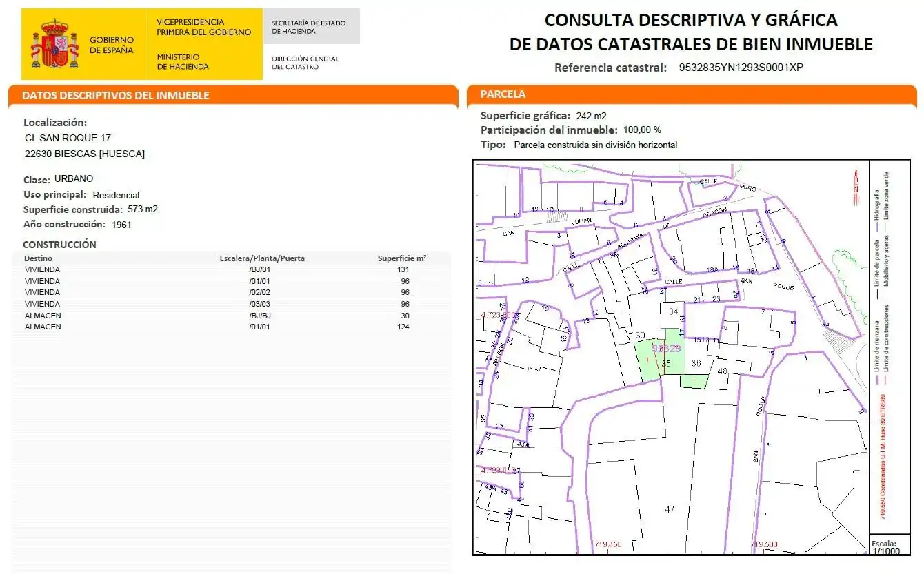924x574 pixels.
Task: Select built area value '573 m2'
Action: click(143, 209)
